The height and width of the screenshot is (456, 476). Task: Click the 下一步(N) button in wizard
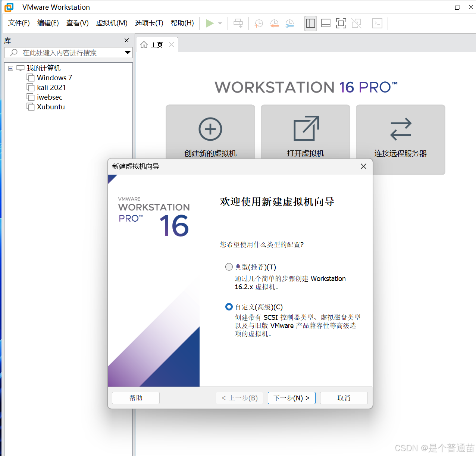pos(292,398)
